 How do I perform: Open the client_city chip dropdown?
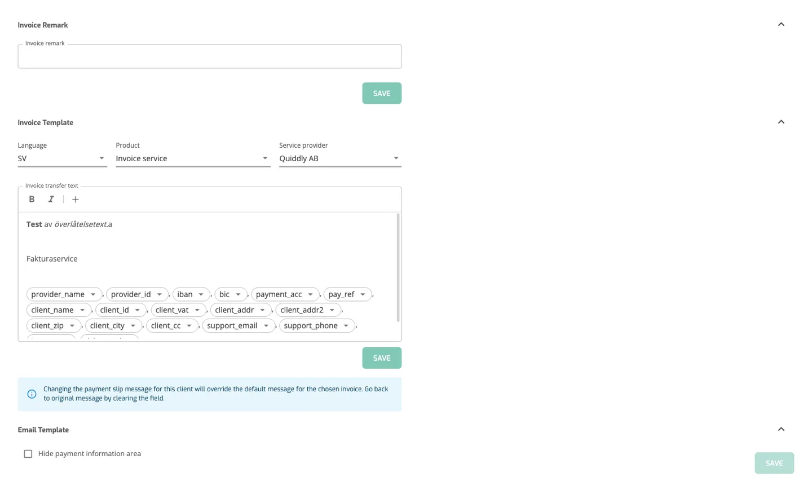click(133, 326)
